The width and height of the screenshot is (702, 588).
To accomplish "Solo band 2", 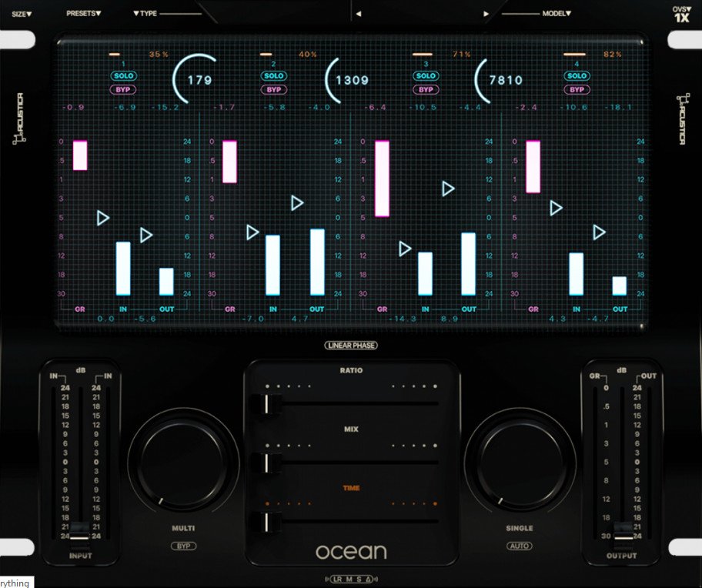I will pyautogui.click(x=274, y=76).
